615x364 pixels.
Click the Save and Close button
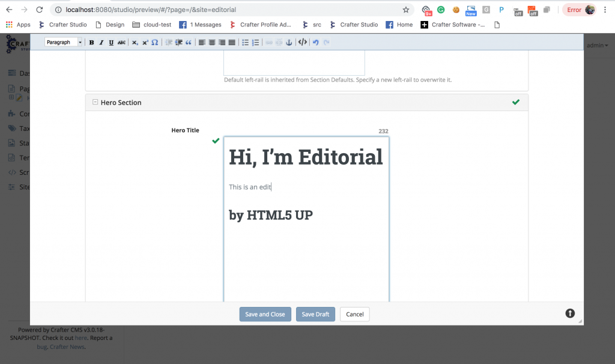(x=265, y=314)
